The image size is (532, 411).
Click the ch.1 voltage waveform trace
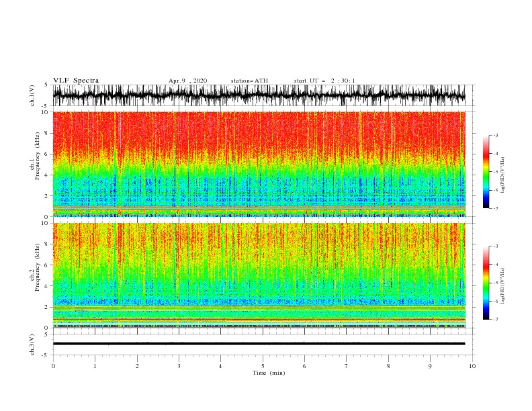pyautogui.click(x=259, y=95)
